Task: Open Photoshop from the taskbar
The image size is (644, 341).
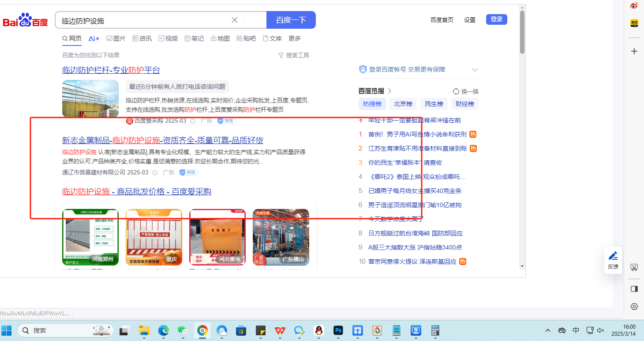Action: click(338, 330)
